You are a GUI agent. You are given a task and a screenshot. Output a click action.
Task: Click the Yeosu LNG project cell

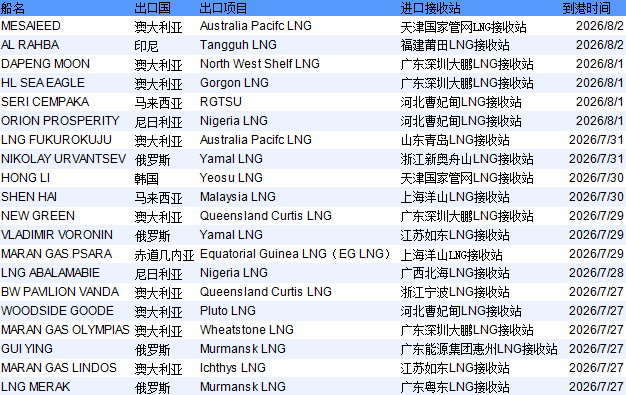(231, 178)
